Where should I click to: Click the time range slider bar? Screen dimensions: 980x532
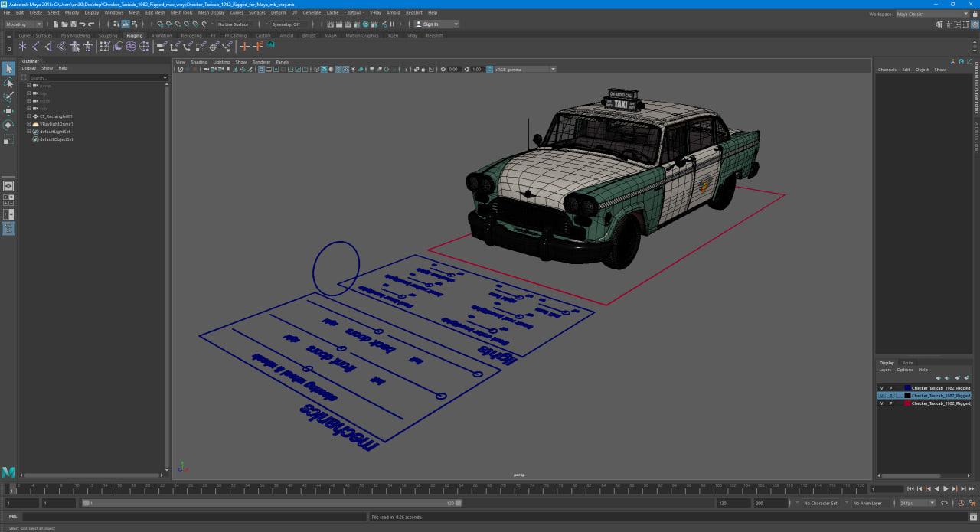click(x=273, y=503)
